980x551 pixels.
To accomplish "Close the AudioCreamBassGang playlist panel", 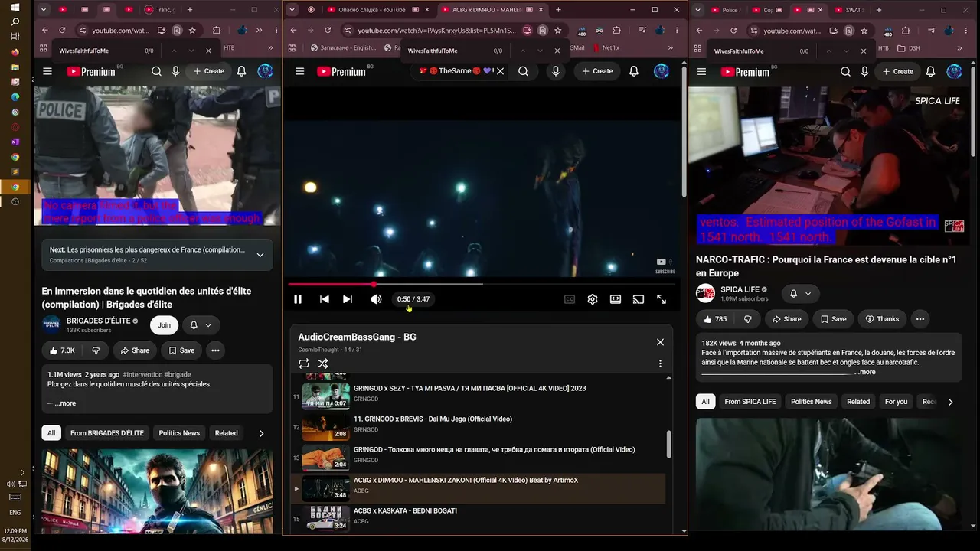I will click(x=660, y=342).
